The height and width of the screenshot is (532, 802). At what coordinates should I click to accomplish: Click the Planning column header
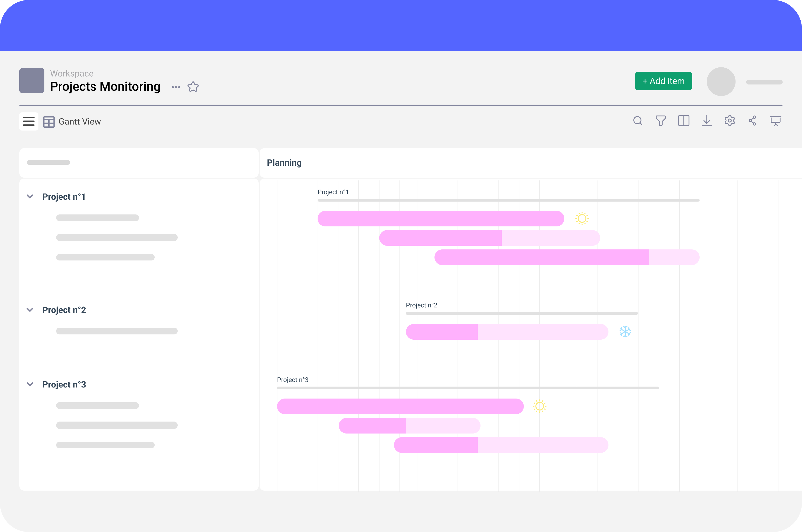[284, 163]
